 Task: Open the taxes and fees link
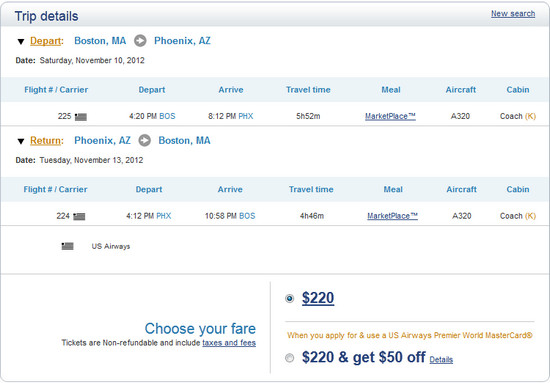229,343
